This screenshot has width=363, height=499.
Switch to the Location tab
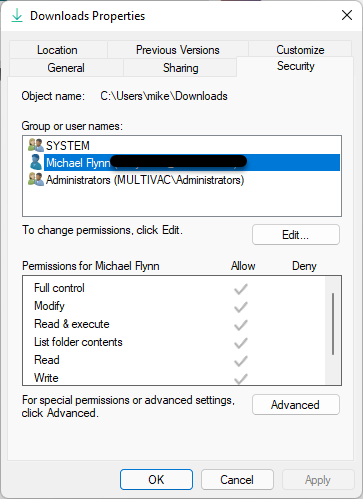pyautogui.click(x=57, y=50)
